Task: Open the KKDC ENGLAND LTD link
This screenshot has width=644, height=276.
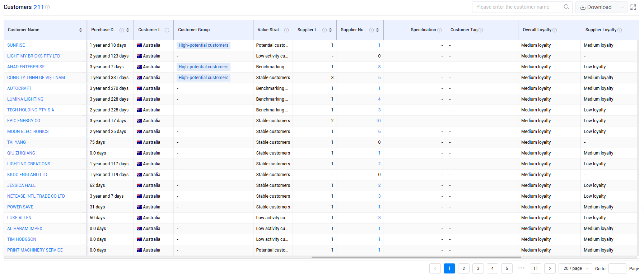Action: coord(27,175)
